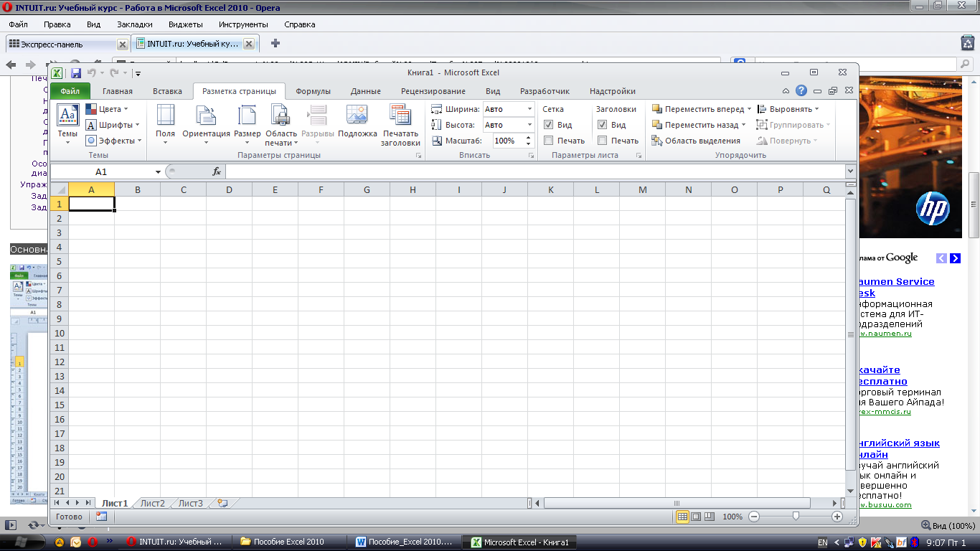Open the Ориентация orientation menu
This screenshot has height=551, width=980.
(206, 124)
